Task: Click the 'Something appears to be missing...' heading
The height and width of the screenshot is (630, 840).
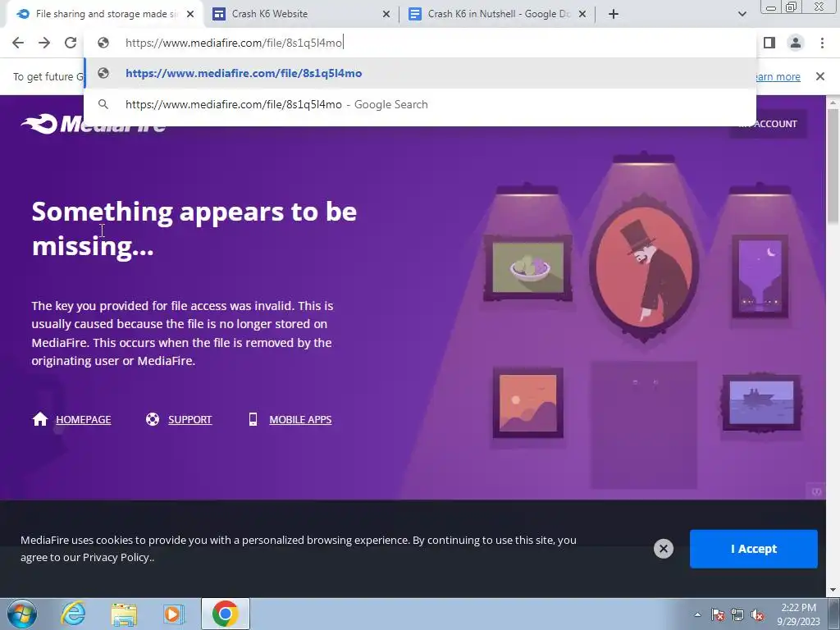Action: [194, 229]
